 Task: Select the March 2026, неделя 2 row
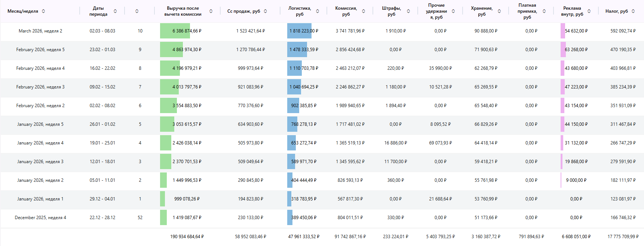coord(40,31)
